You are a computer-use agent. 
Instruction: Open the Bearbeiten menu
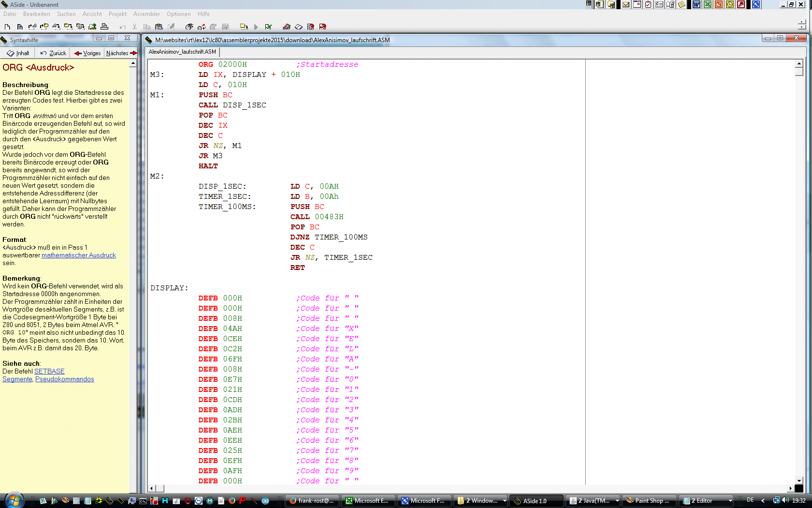37,14
